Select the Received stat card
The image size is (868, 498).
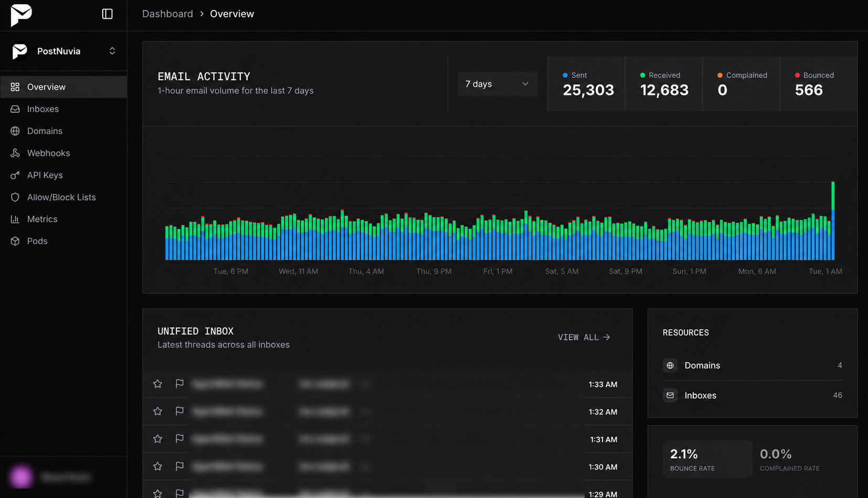664,84
